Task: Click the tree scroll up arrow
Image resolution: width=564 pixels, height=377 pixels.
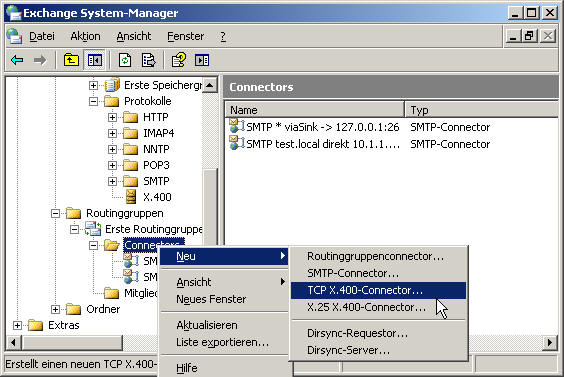Action: [x=210, y=85]
